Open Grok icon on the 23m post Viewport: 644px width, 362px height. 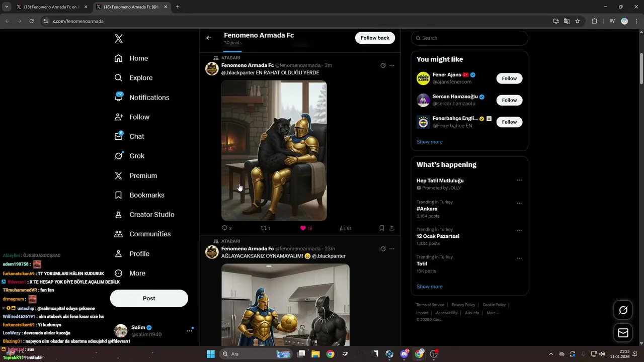383,249
